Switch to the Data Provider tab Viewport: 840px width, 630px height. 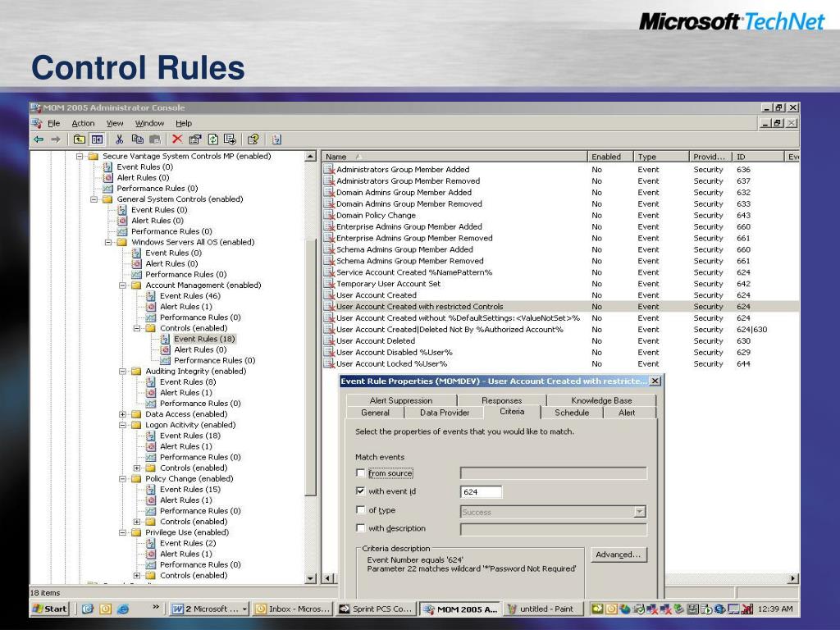[x=444, y=413]
